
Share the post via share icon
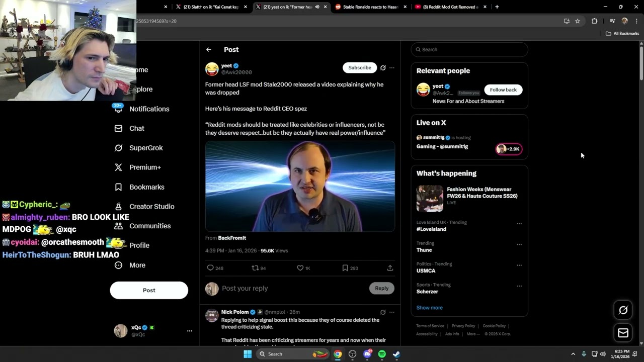[390, 268]
